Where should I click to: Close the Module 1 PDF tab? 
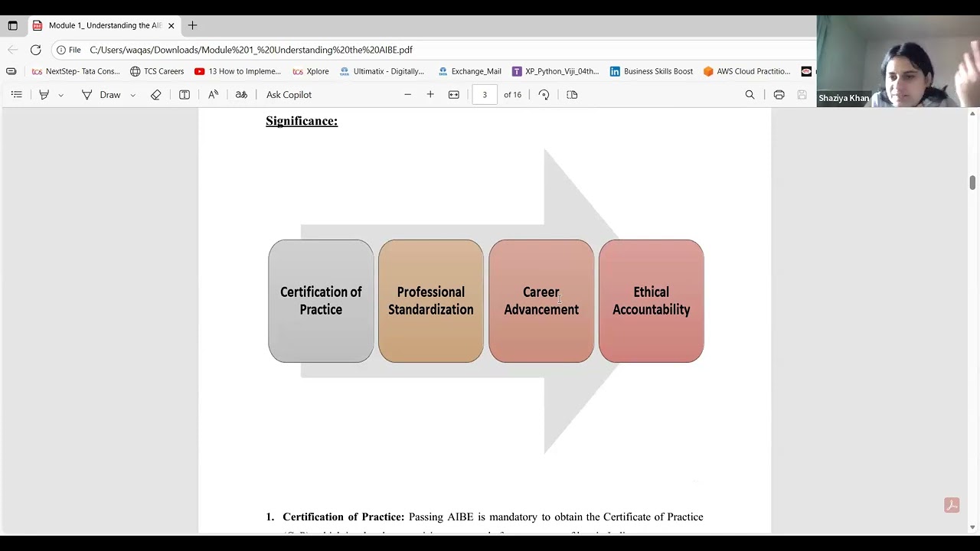(x=171, y=25)
